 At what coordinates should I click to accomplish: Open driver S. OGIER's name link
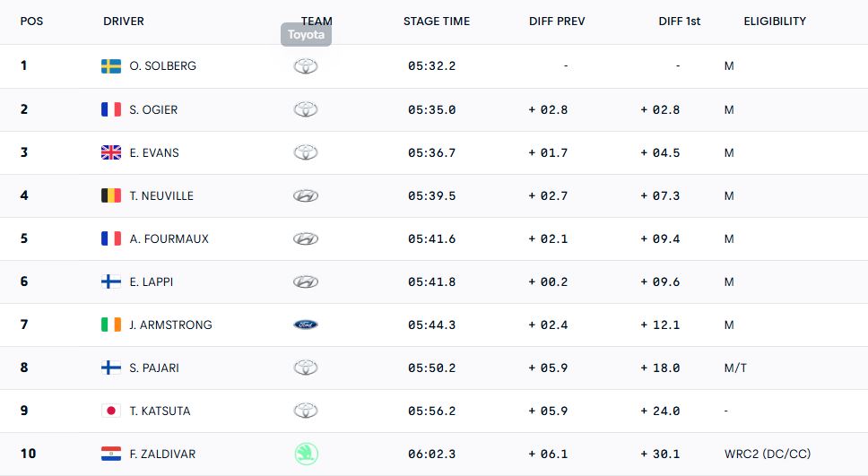153,109
